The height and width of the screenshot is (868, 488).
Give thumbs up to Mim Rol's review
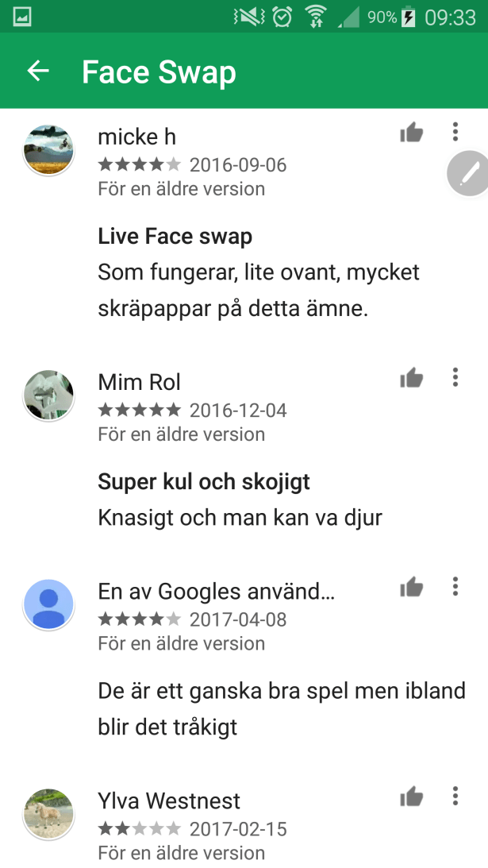[x=412, y=378]
